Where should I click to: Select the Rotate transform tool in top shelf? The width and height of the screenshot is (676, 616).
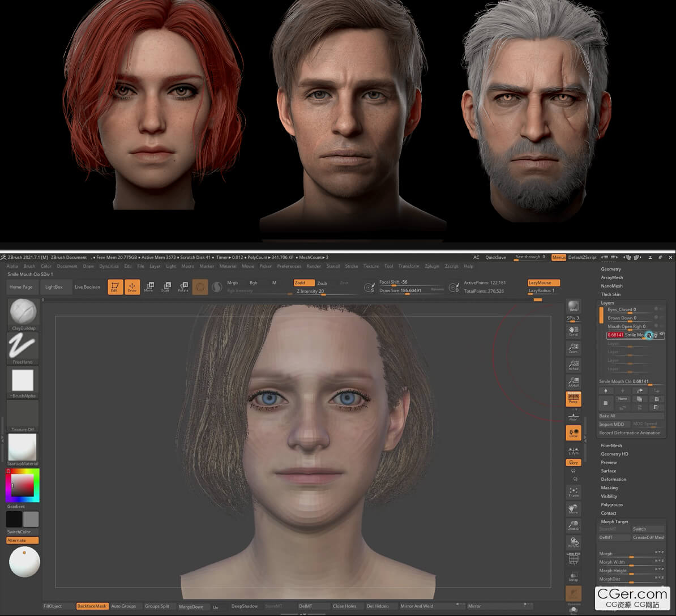pos(183,287)
